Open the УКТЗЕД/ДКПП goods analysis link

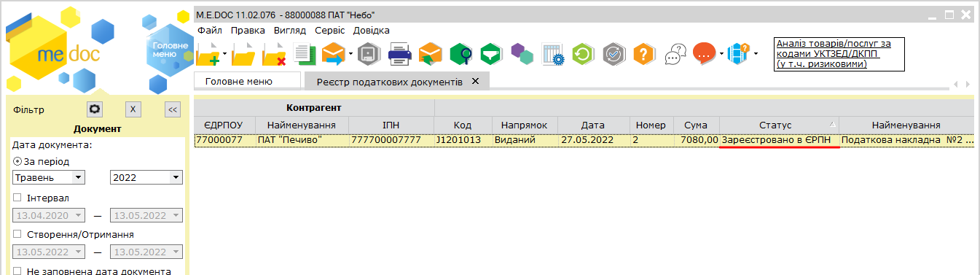(839, 54)
